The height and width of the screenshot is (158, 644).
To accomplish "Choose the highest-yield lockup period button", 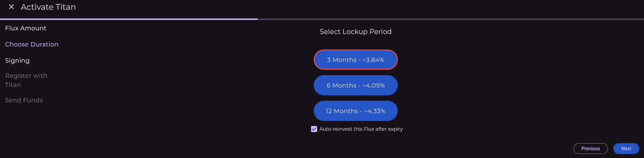I will click(x=355, y=111).
